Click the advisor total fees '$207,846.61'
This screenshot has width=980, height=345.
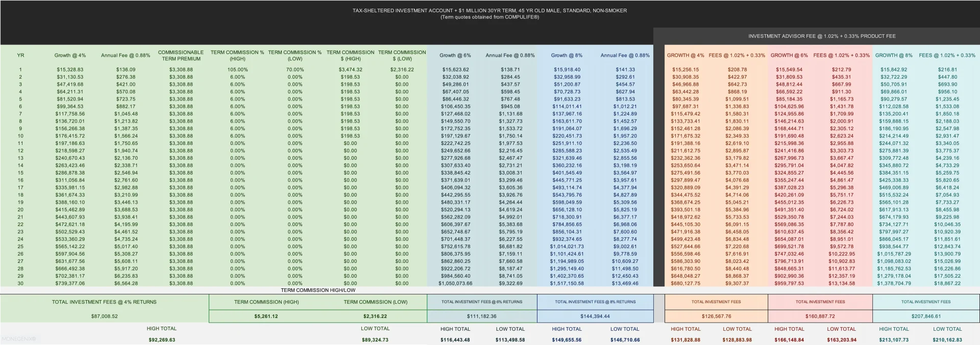pos(926,316)
